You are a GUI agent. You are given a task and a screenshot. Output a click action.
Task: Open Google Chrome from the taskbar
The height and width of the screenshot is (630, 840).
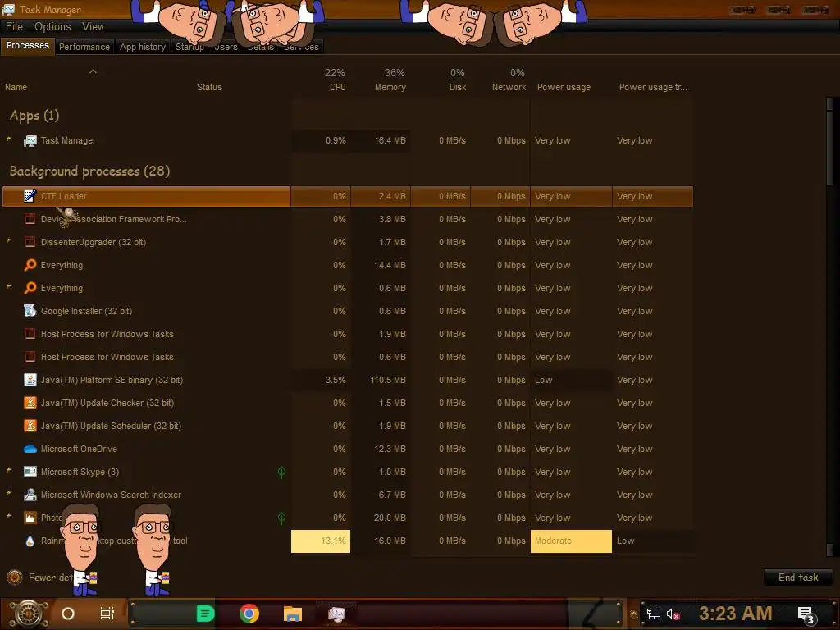pyautogui.click(x=249, y=614)
